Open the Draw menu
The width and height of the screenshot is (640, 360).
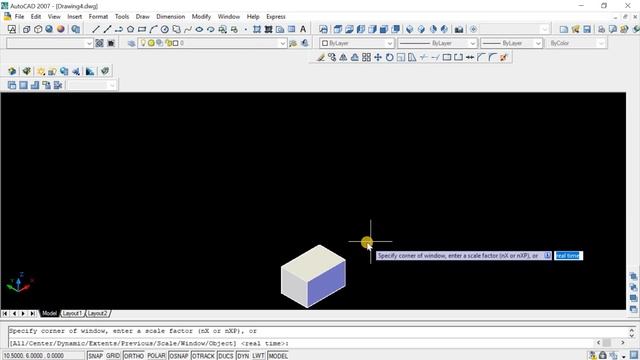tap(142, 17)
